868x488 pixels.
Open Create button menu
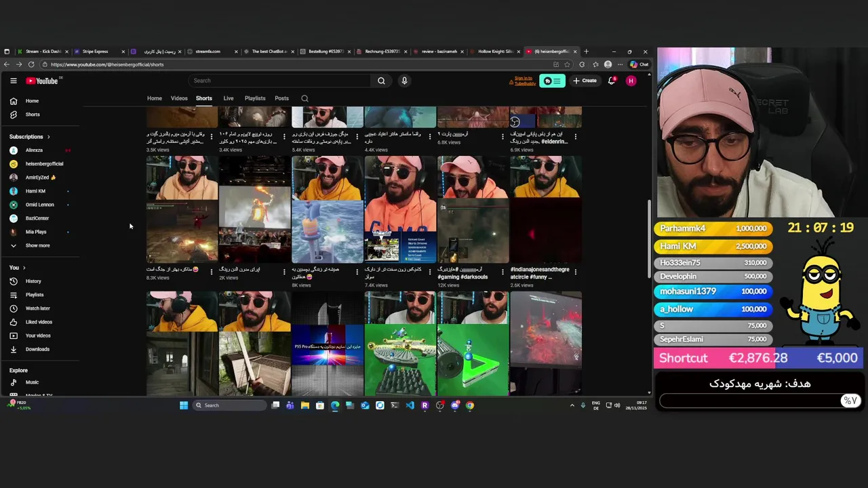click(x=585, y=81)
